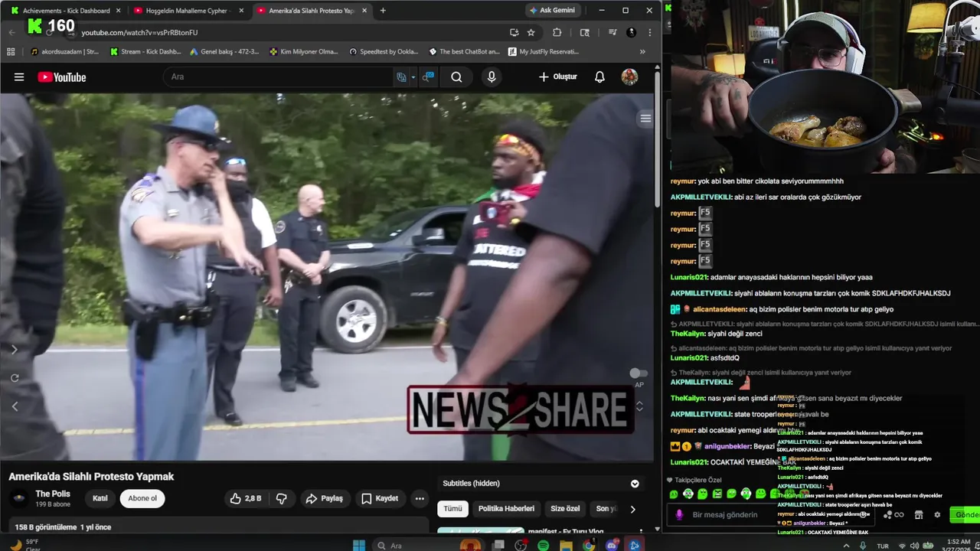Expand the side arrow on video left edge
This screenshot has height=551, width=980.
coord(14,349)
